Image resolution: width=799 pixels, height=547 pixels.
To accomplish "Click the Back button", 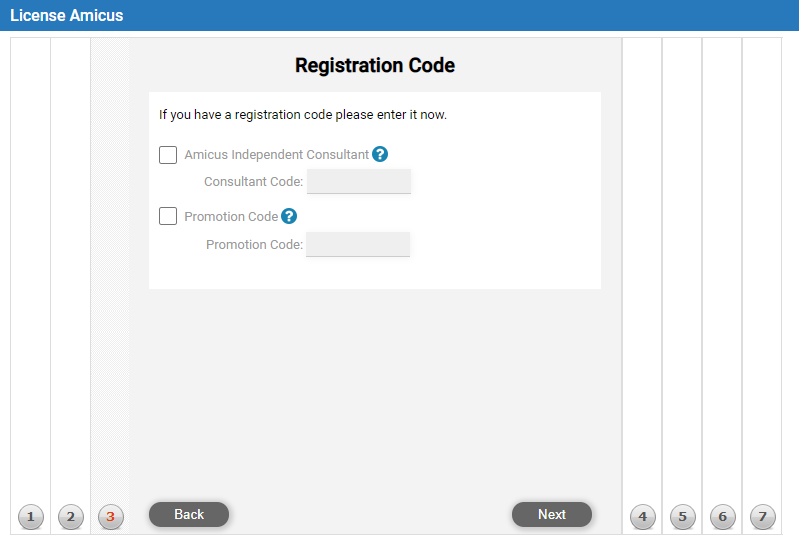I will pos(189,514).
